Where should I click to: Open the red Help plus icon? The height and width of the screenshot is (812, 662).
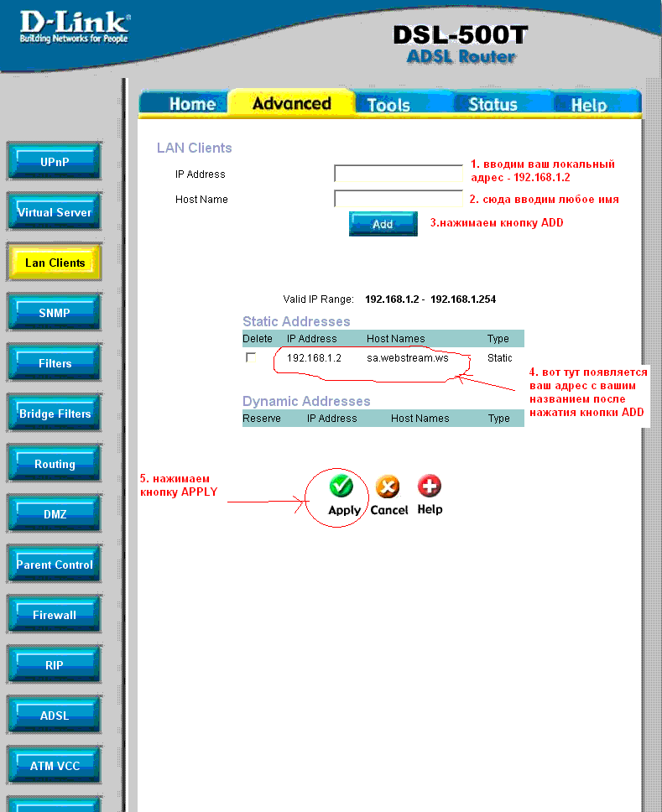coord(430,487)
